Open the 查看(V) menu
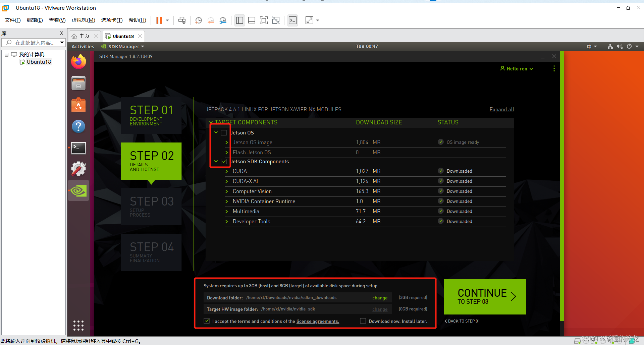The height and width of the screenshot is (345, 644). (x=57, y=20)
